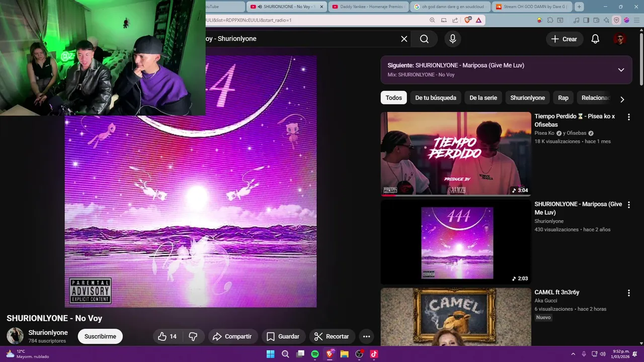Open the Shurionlyone channel avatar
Screen dimensions: 644x362
pyautogui.click(x=15, y=336)
